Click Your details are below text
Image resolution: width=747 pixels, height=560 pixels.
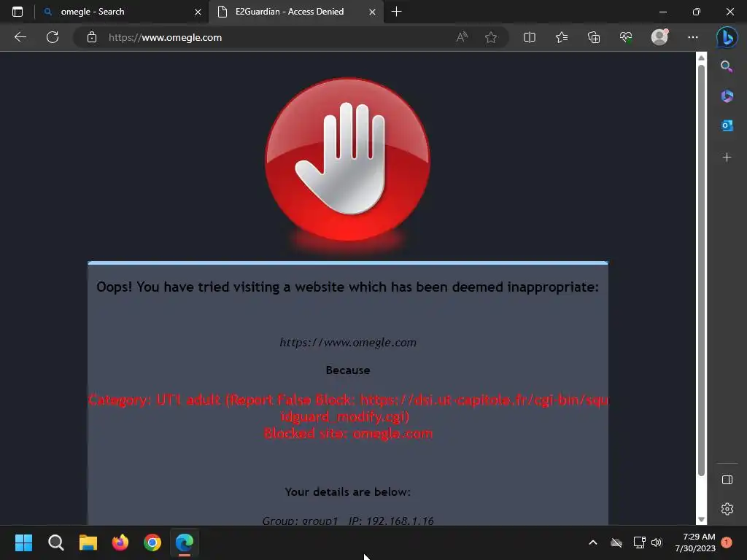[348, 492]
